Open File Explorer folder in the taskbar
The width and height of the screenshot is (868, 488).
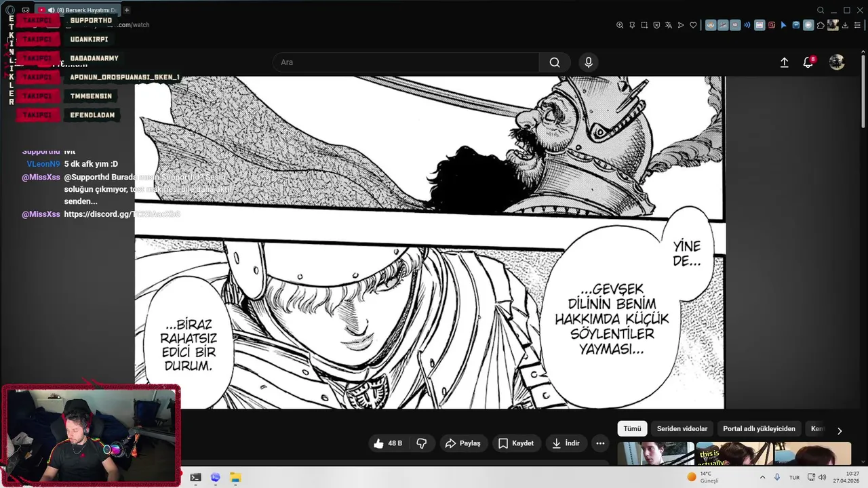tap(235, 477)
